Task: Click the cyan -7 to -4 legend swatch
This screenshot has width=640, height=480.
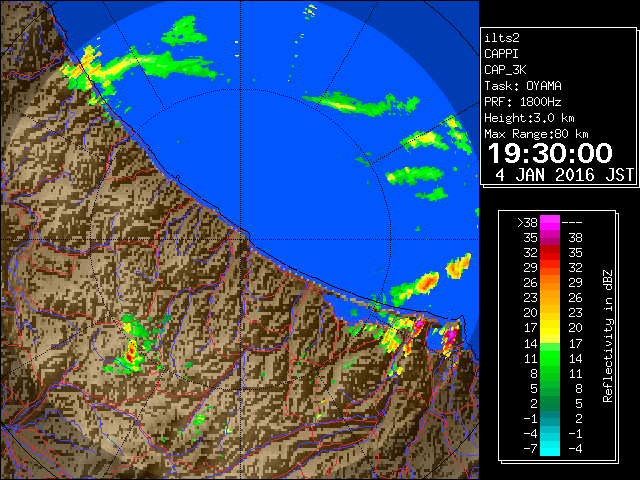Action: click(550, 448)
